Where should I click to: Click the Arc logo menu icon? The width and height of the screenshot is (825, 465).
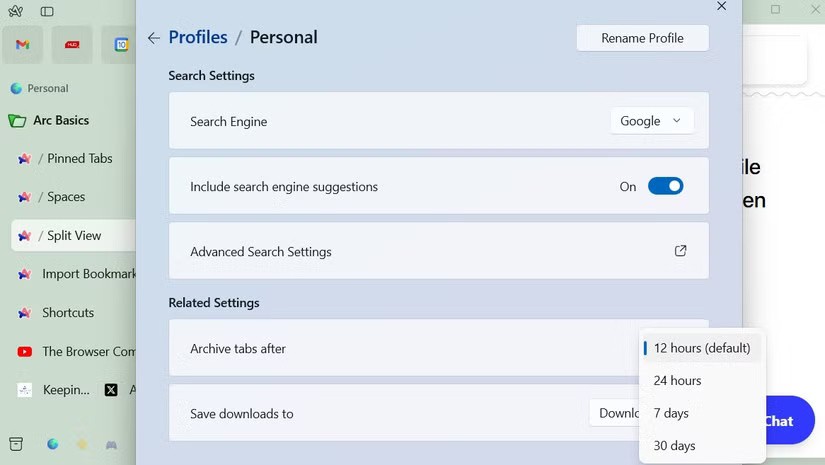(17, 11)
